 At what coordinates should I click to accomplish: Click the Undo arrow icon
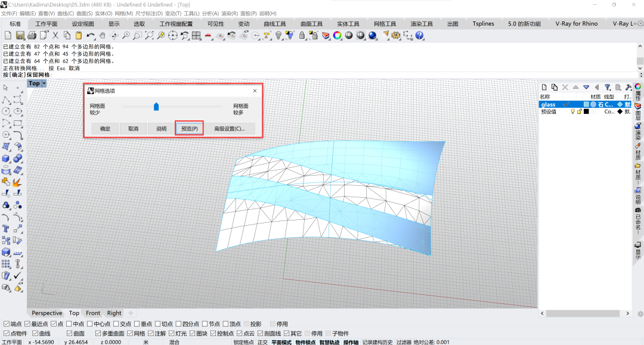(91, 36)
